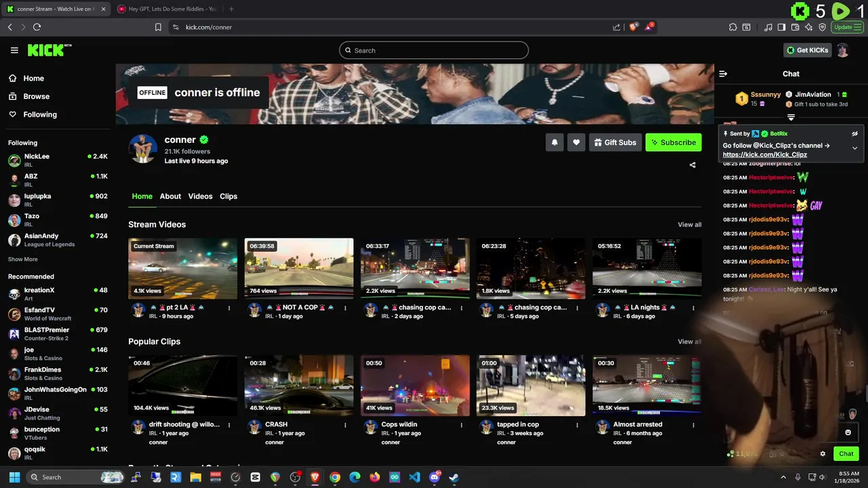Click View all for Stream Videos

coord(690,224)
